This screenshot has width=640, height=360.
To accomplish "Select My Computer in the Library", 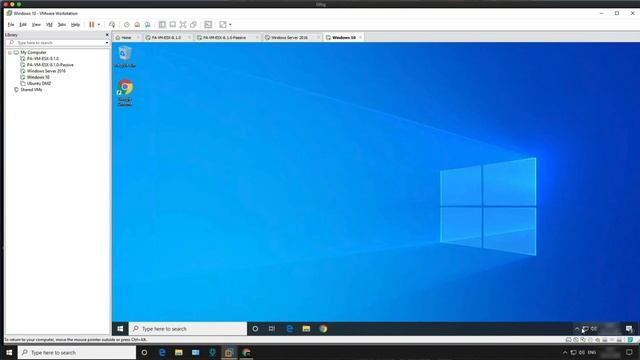I will click(33, 53).
